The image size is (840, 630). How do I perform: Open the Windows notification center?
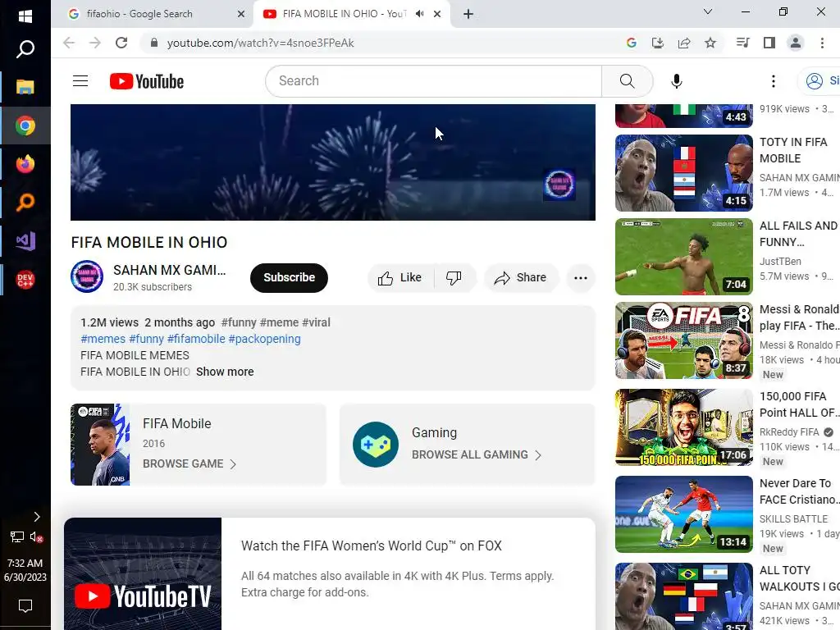[25, 606]
